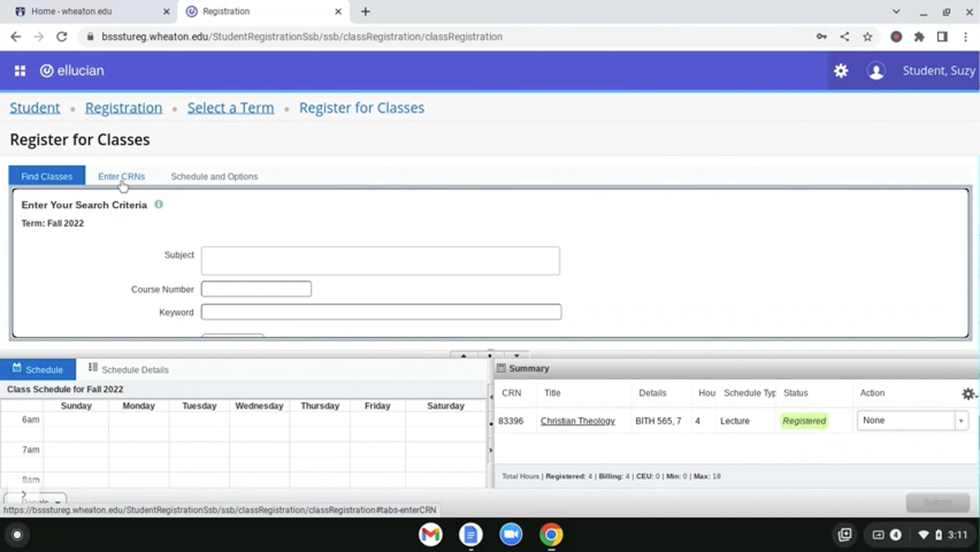Open Google Docs from the shelf

(471, 534)
